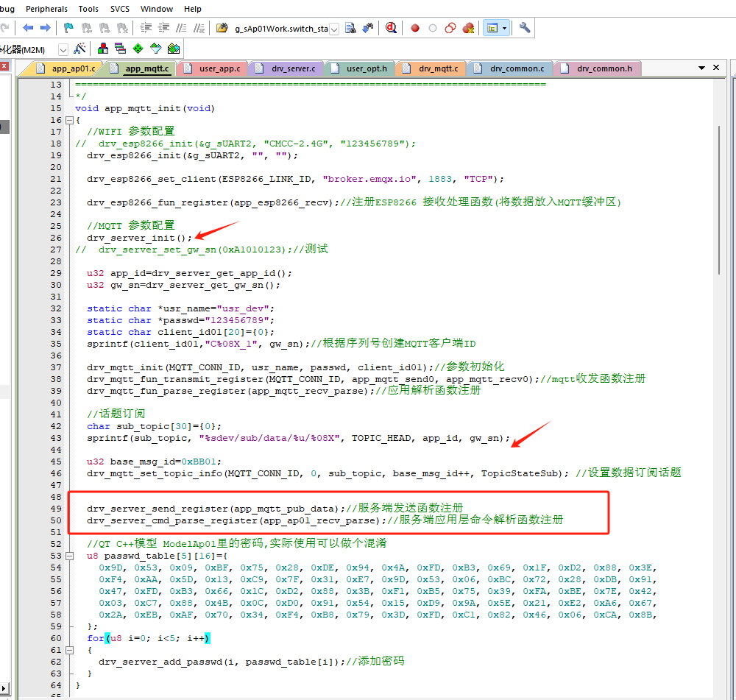
Task: Open the editor tab list dropdown arrow
Action: coord(701,68)
